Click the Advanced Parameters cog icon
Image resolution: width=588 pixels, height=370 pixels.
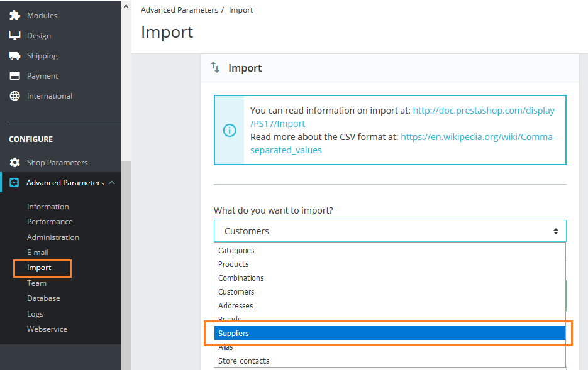point(16,182)
